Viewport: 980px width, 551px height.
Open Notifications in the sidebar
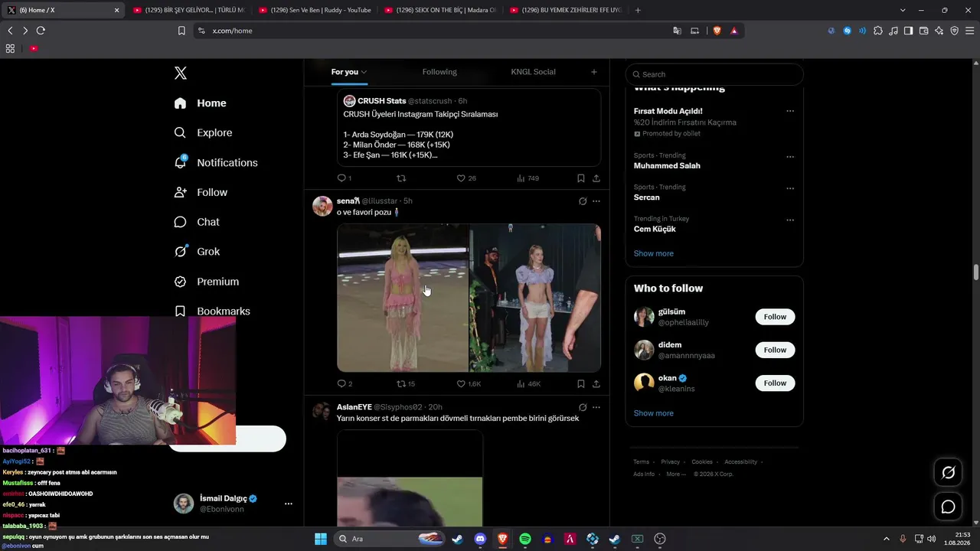point(216,162)
